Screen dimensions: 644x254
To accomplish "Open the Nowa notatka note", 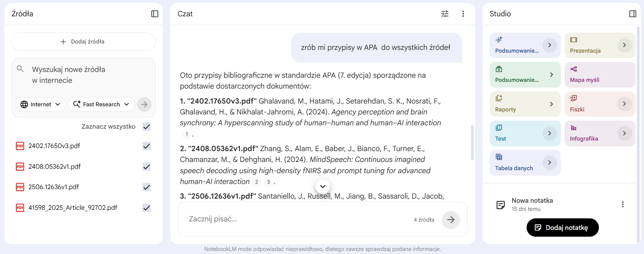I will [532, 204].
